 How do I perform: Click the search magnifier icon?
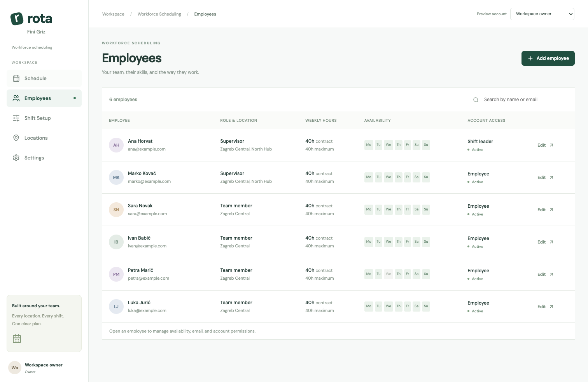[x=476, y=100]
